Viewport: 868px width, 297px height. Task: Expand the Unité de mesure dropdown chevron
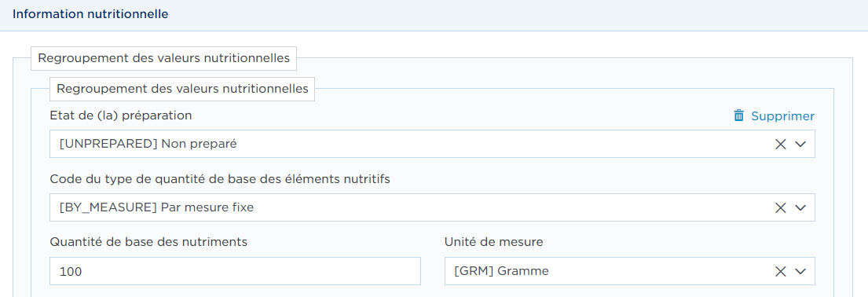[x=800, y=271]
